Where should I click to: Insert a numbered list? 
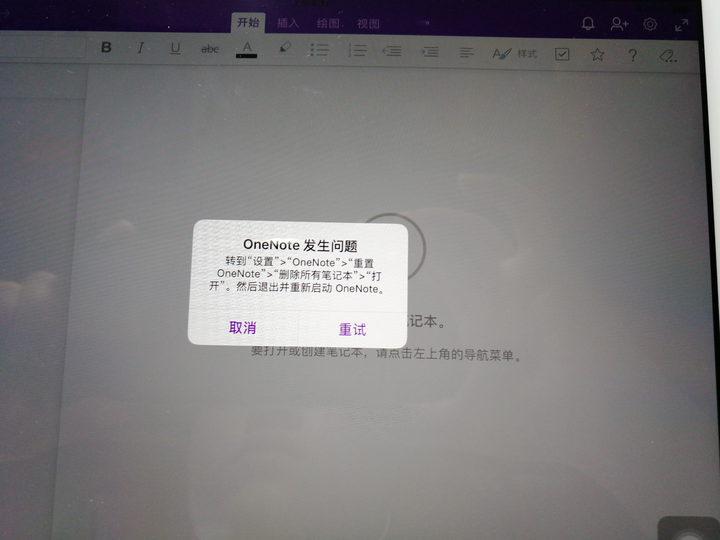point(357,50)
